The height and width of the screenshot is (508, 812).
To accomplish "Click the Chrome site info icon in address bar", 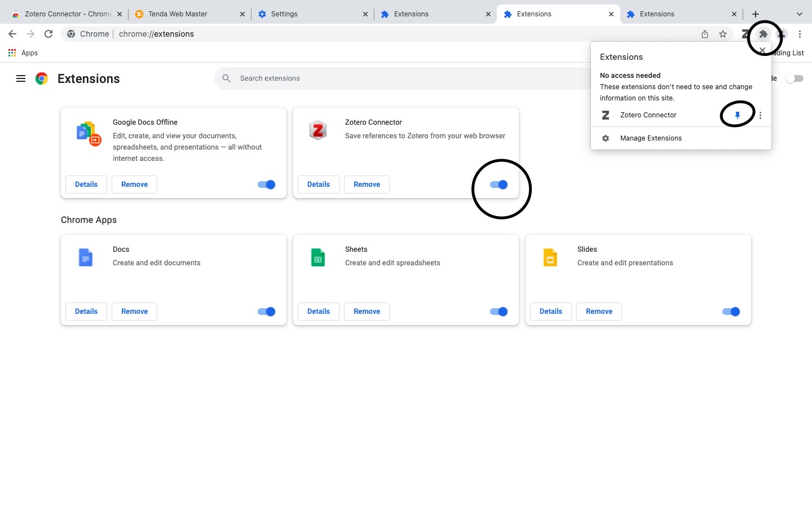I will pyautogui.click(x=71, y=34).
